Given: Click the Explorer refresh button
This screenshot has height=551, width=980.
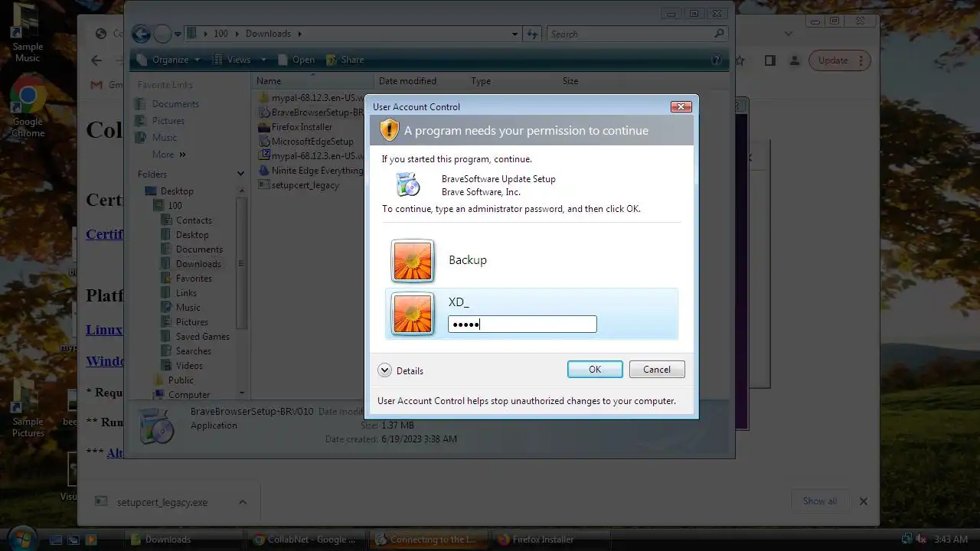Looking at the screenshot, I should 533,34.
